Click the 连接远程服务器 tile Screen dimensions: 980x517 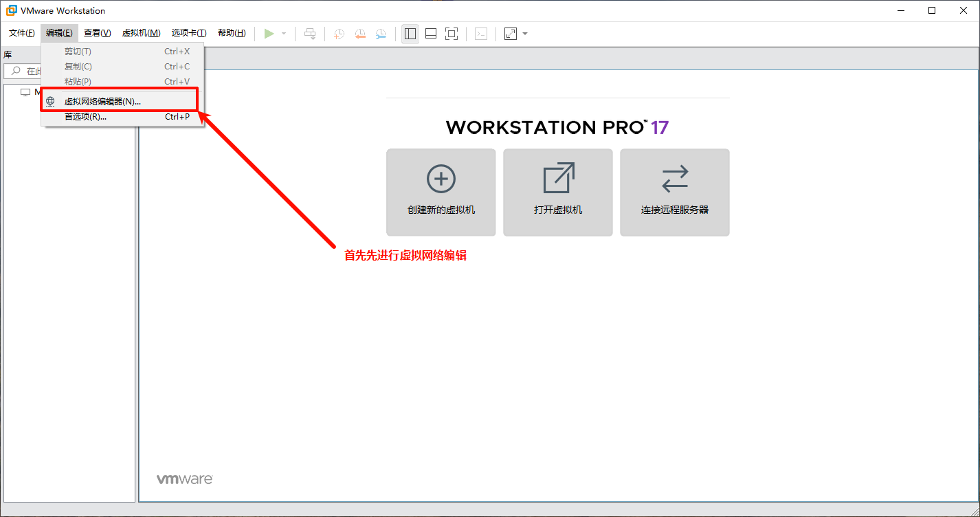tap(675, 192)
